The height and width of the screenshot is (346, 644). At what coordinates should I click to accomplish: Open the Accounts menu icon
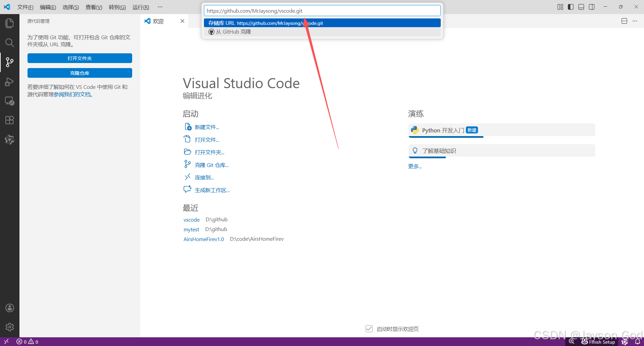(10, 308)
